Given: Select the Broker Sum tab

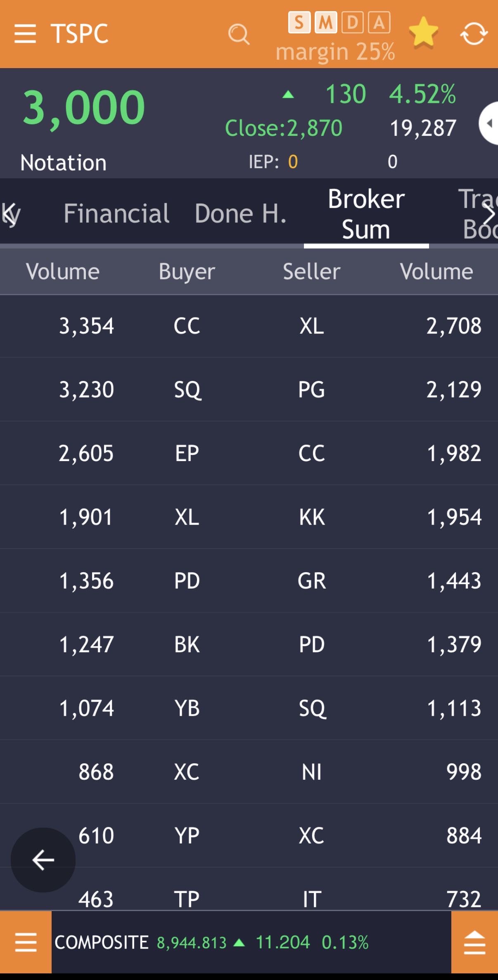Looking at the screenshot, I should [366, 214].
